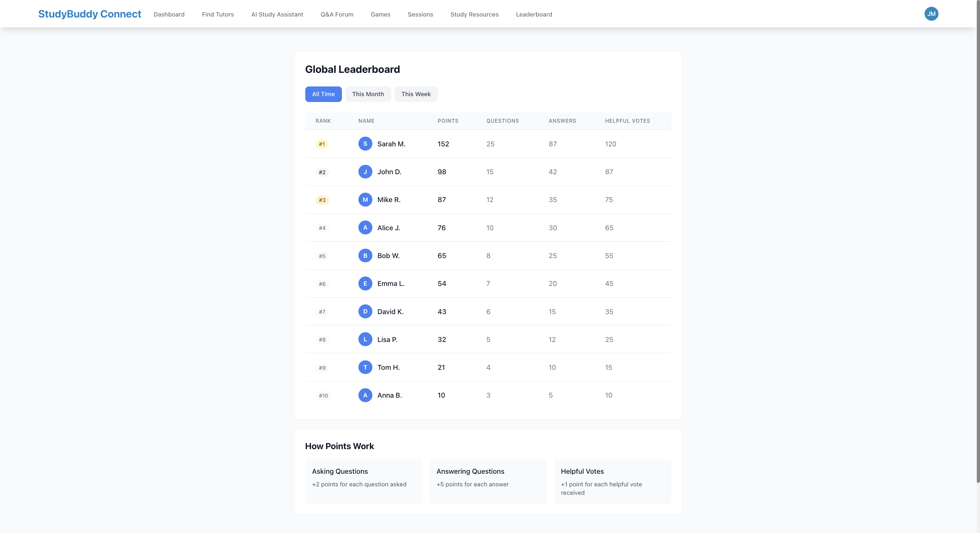This screenshot has width=980, height=533.
Task: Click Sarah M.'s S avatar
Action: [x=365, y=144]
